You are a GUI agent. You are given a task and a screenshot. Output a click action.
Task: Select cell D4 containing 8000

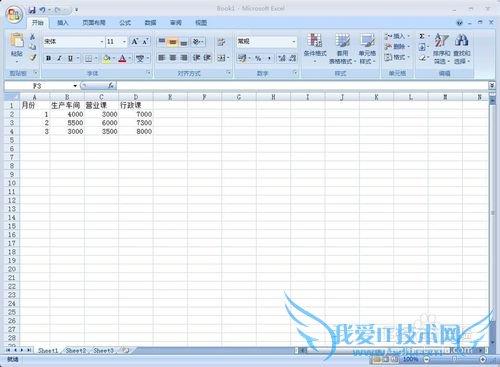tap(136, 131)
